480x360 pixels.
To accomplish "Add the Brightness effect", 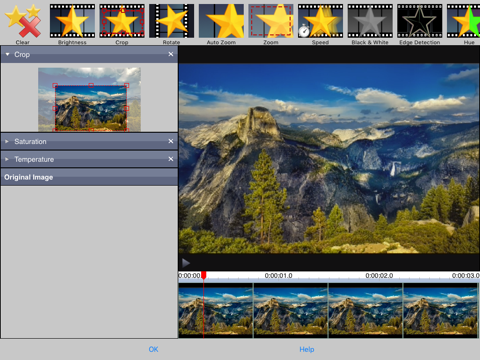I will [x=72, y=24].
